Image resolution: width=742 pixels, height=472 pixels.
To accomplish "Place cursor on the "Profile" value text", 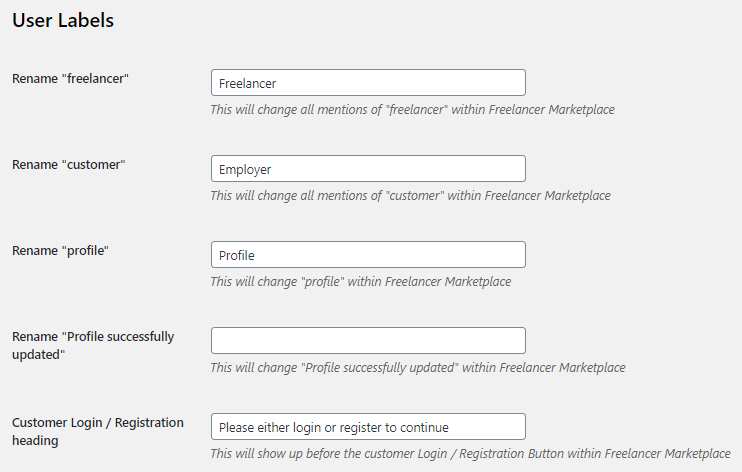I will point(237,256).
